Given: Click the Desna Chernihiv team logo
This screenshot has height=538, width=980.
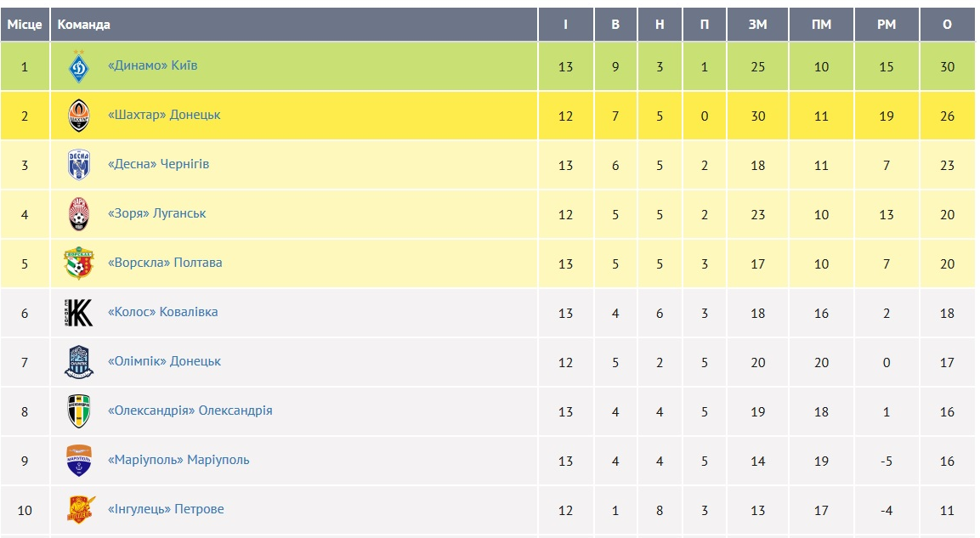Looking at the screenshot, I should [x=79, y=165].
